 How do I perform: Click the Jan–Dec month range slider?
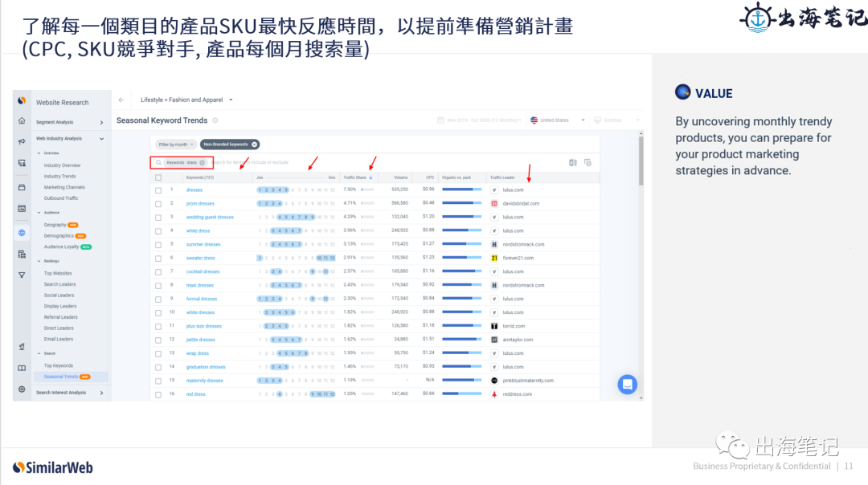(297, 178)
